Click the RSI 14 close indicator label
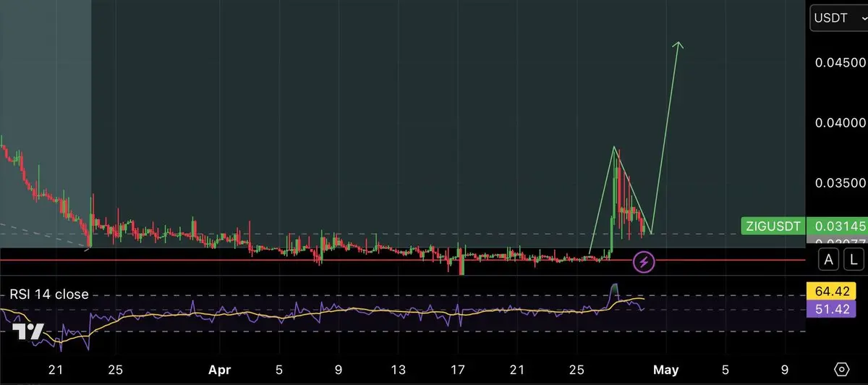868x385 pixels. [49, 295]
